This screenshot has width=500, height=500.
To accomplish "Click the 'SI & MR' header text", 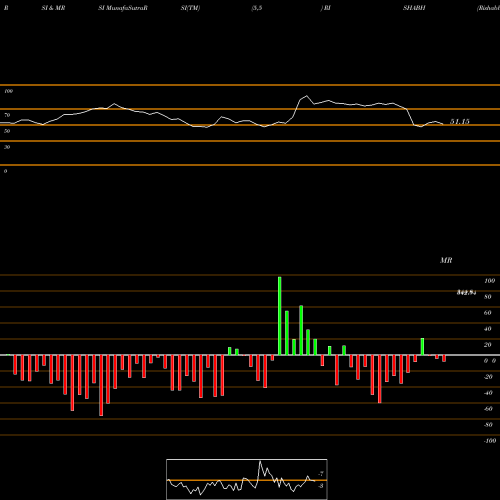I will click(x=53, y=8).
